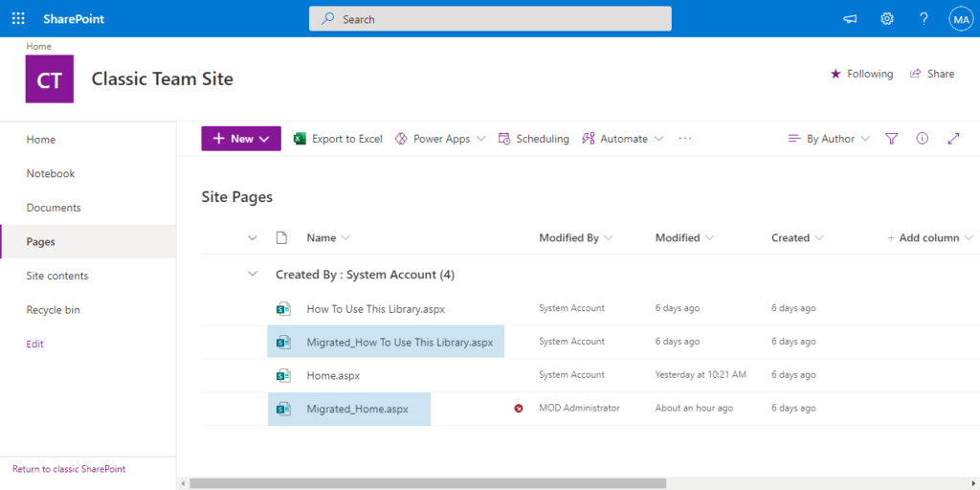
Task: Open the help question mark icon
Action: (x=924, y=19)
